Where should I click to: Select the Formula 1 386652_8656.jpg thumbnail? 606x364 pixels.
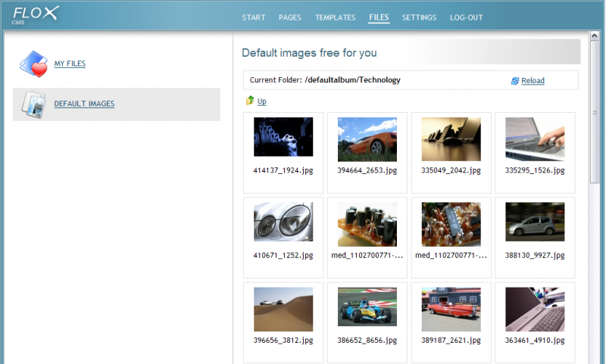coord(367,307)
